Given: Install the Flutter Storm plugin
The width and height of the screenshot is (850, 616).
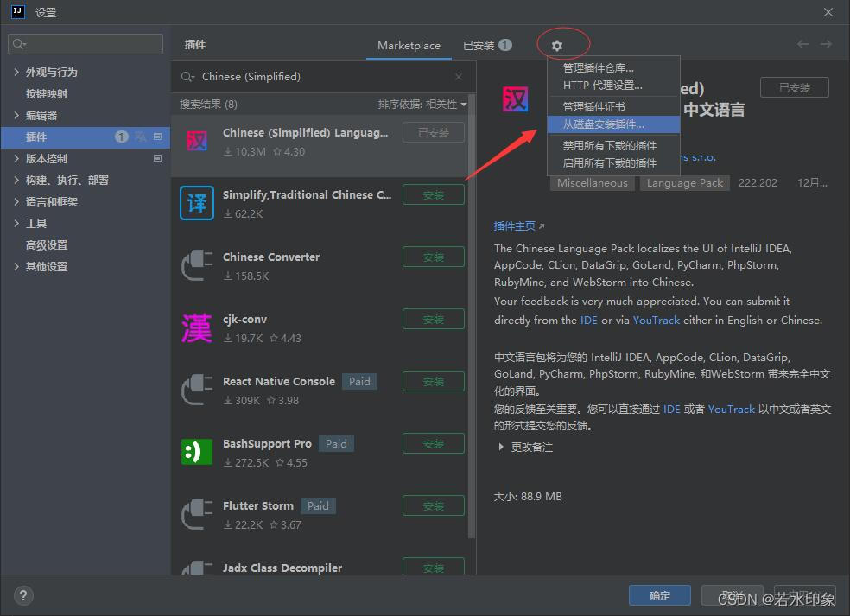Looking at the screenshot, I should tap(433, 506).
